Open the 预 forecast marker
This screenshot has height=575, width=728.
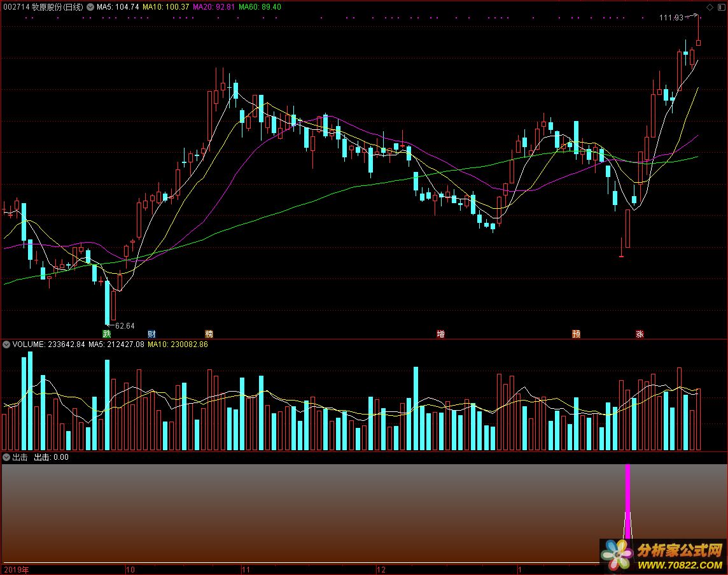(576, 334)
